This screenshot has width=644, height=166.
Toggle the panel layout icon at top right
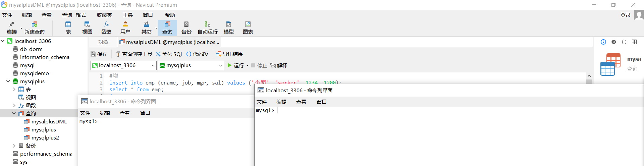coord(634,42)
